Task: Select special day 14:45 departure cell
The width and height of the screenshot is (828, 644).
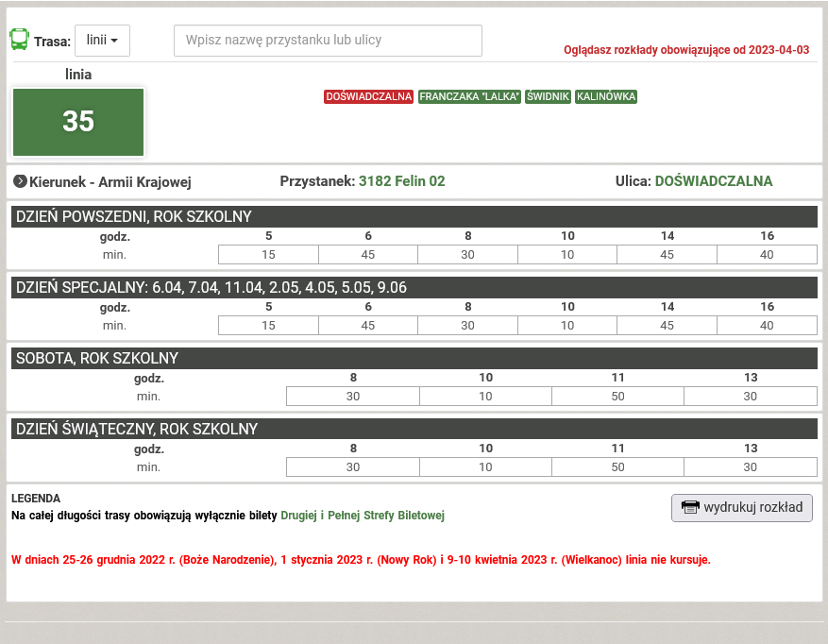Action: click(x=667, y=325)
